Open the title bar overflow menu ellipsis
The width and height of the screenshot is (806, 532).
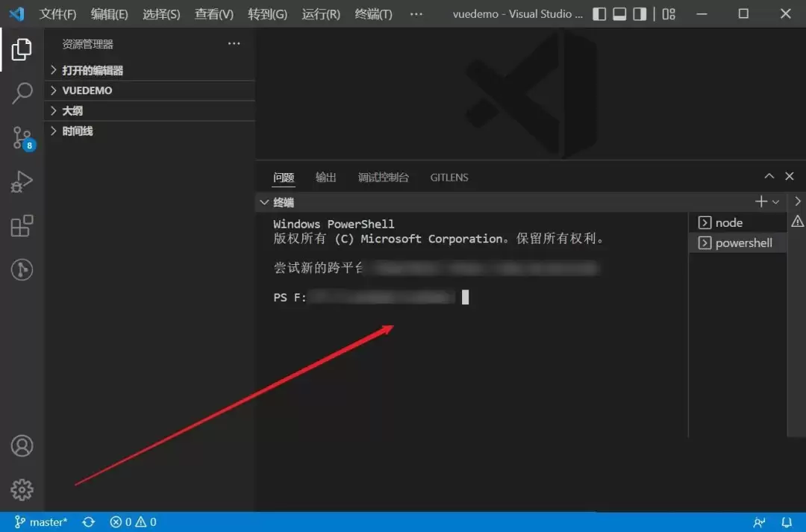click(x=416, y=14)
